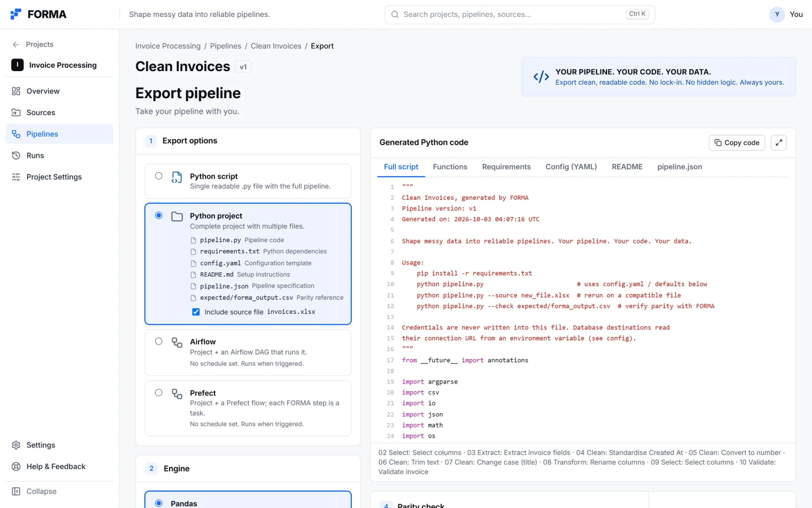
Task: Click the Invoice Processing project name
Action: (63, 65)
